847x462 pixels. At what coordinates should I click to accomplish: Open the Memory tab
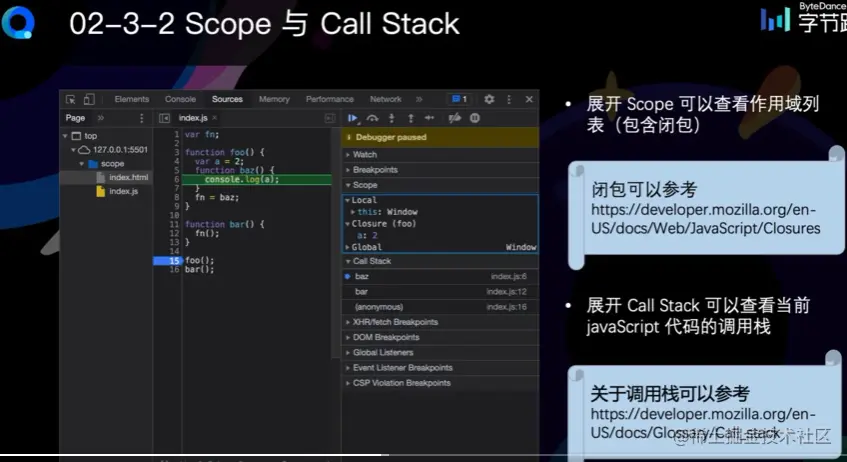(x=274, y=99)
